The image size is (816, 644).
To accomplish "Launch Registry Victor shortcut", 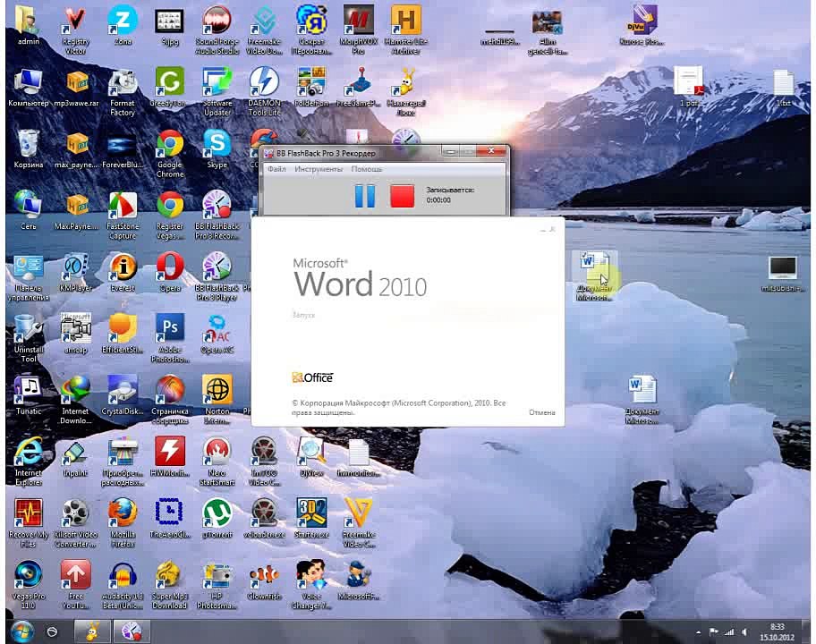I will point(75,30).
